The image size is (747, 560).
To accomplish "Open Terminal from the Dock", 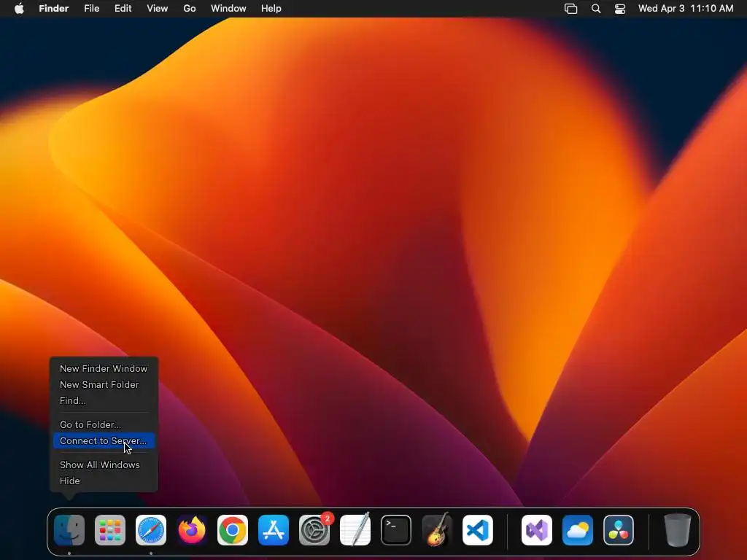I will pos(396,530).
